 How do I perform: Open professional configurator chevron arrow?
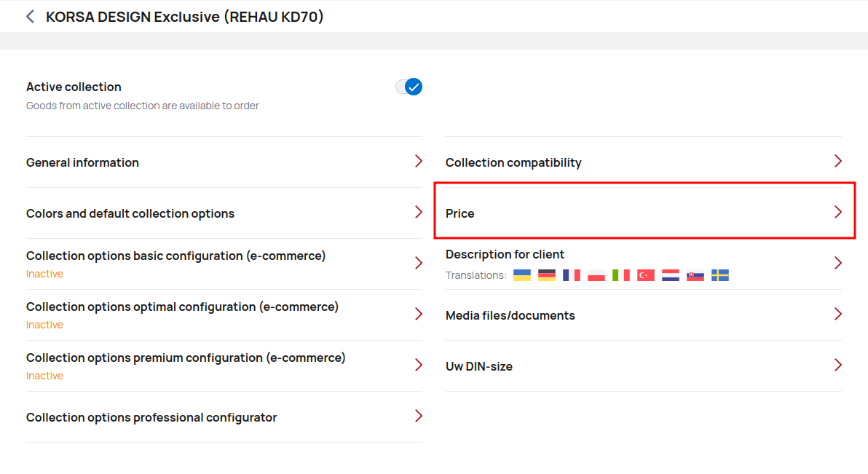click(x=419, y=416)
